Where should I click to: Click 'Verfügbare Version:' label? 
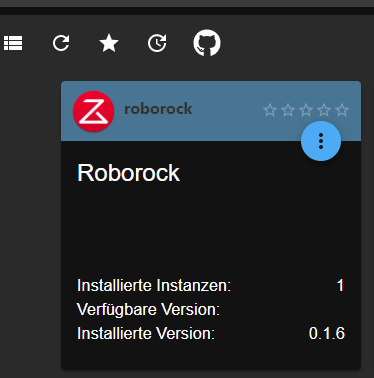pyautogui.click(x=148, y=309)
